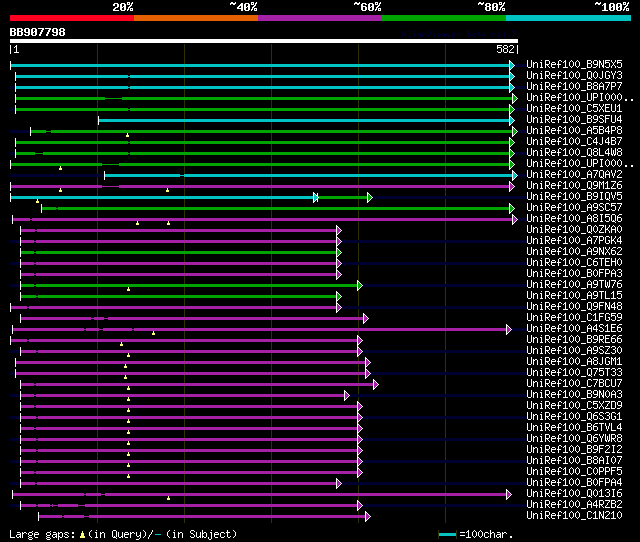Click the UniRef100_A8JGM1 label

(x=574, y=362)
